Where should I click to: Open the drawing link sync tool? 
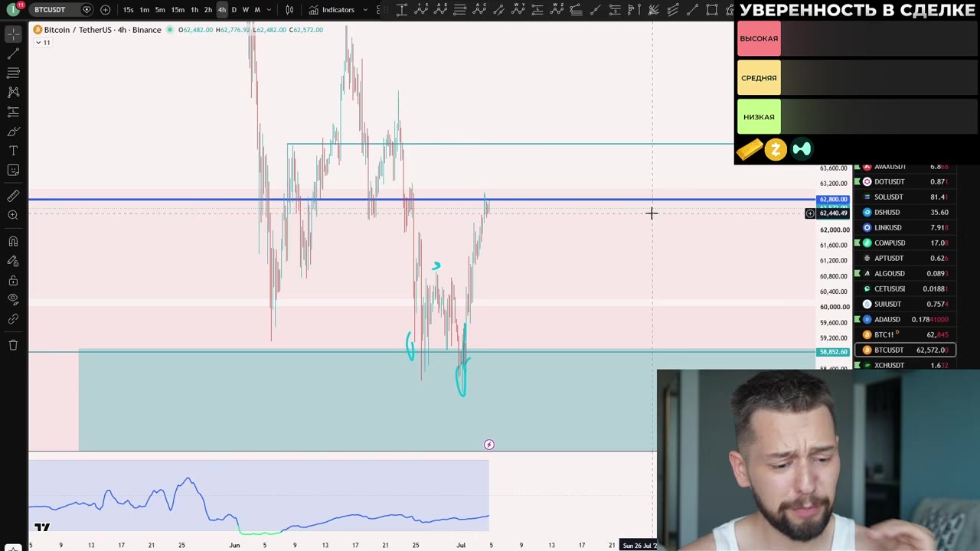[x=13, y=319]
